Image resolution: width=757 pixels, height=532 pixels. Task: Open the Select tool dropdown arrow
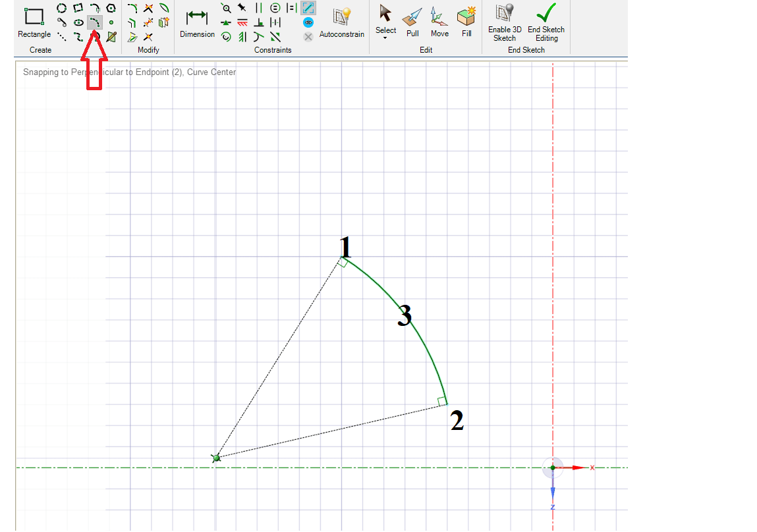coord(385,38)
